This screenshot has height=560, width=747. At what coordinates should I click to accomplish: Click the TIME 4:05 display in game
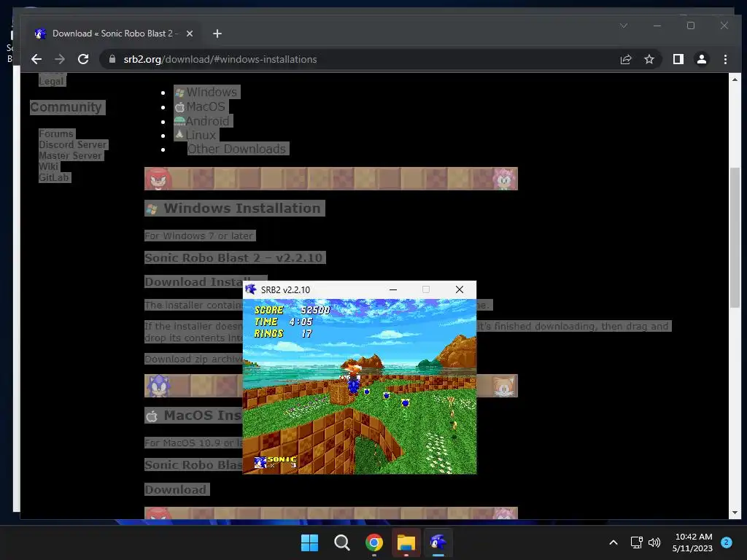(x=283, y=322)
